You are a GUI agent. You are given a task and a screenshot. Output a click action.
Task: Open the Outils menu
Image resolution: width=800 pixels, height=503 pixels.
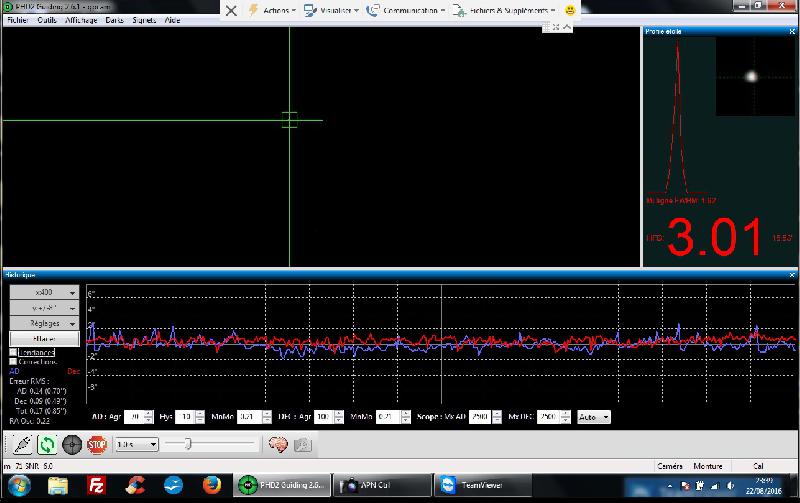(47, 20)
